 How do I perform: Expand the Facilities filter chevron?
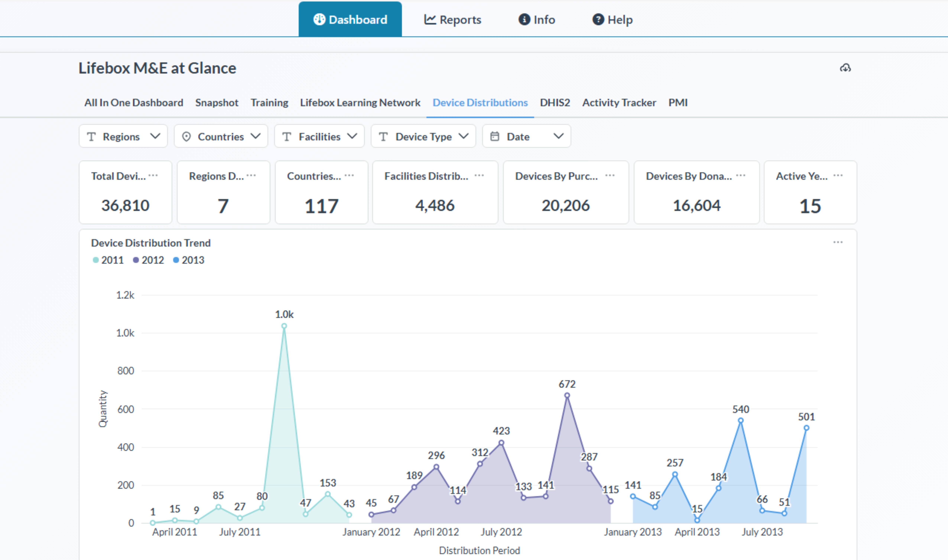353,136
